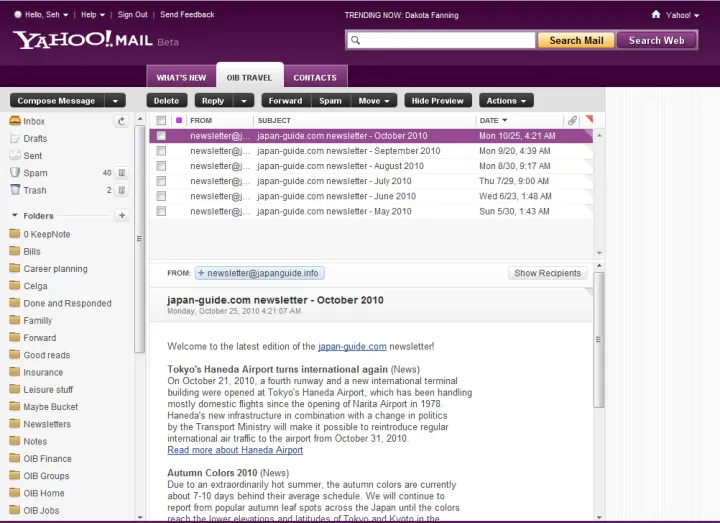Empty the Trash folder using its bin icon

121,190
